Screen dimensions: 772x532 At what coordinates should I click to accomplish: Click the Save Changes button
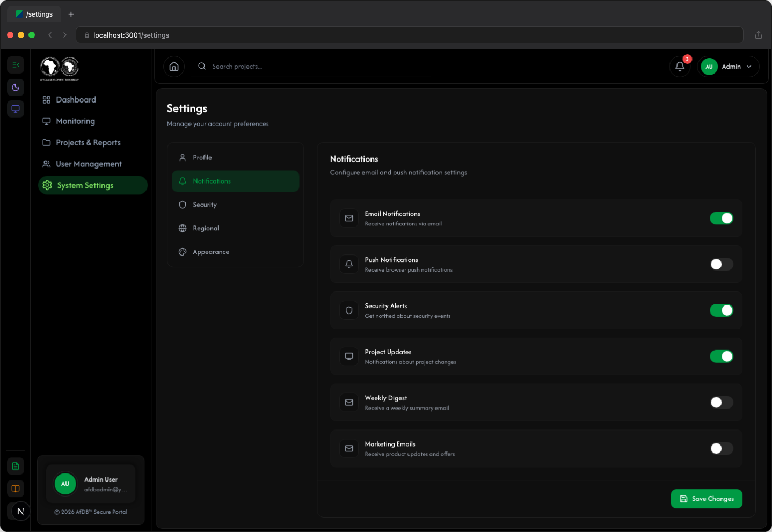(x=707, y=499)
